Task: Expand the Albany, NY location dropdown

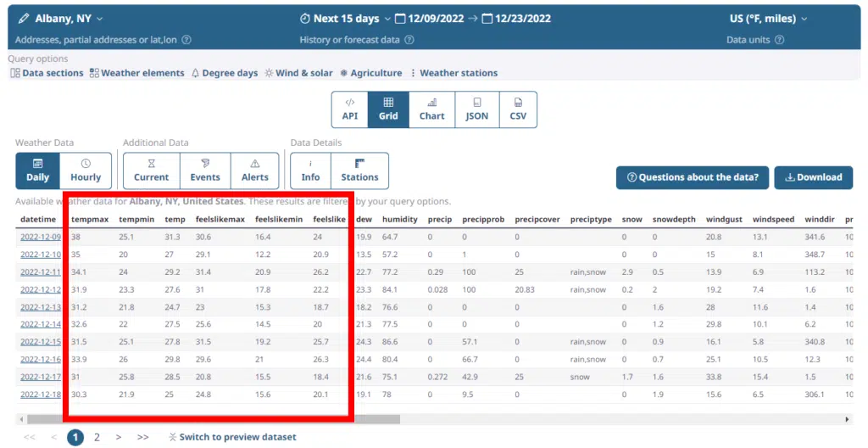Action: pyautogui.click(x=100, y=19)
